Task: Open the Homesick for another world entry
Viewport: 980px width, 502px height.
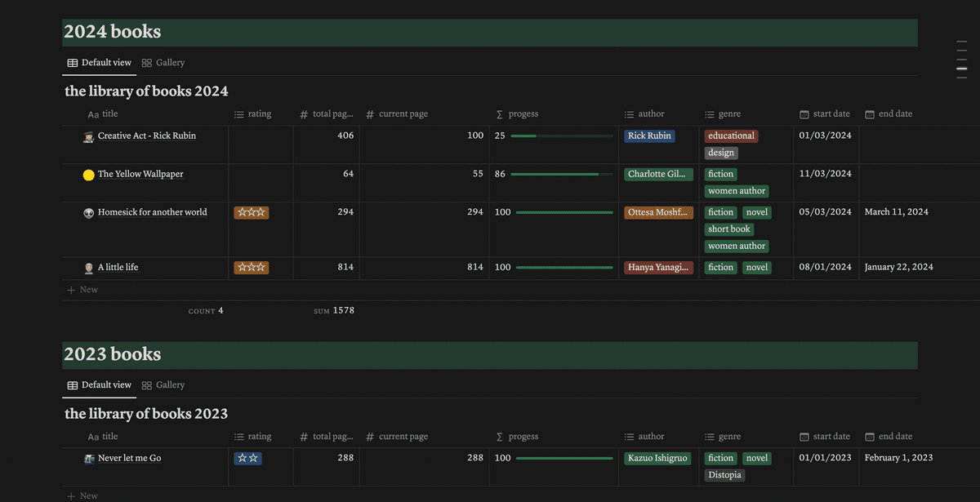Action: (x=152, y=212)
